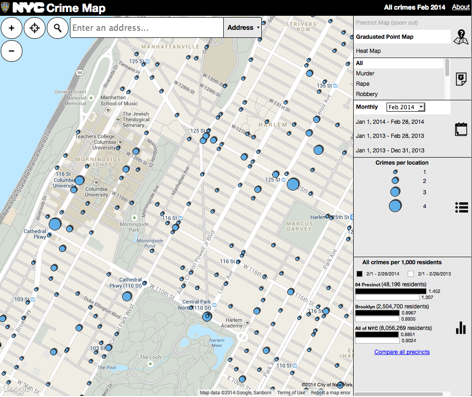Open the bar chart statistics icon
Screen dimensions: 472x397
point(461,328)
